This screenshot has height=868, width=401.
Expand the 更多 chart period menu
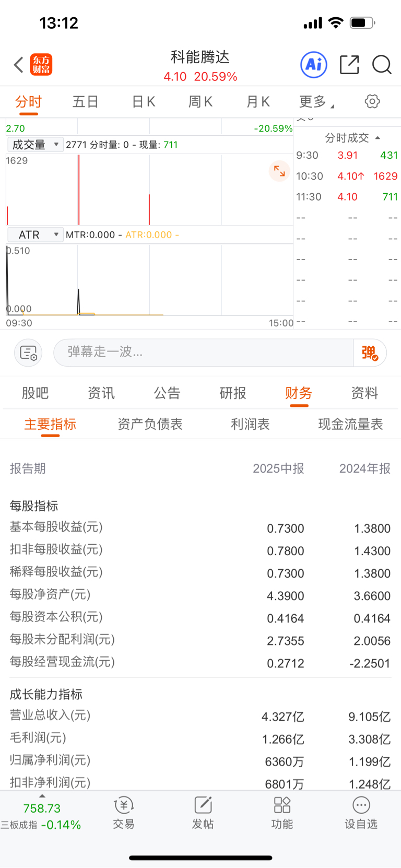point(316,102)
